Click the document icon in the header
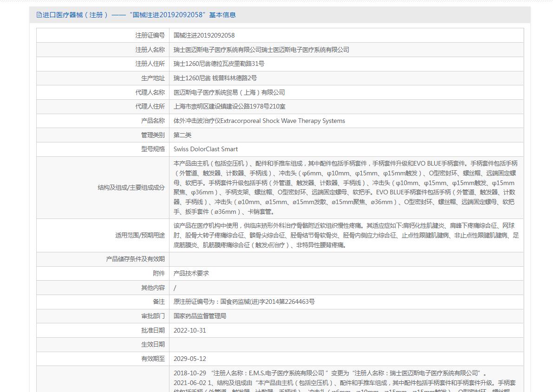Image resolution: width=553 pixels, height=392 pixels. click(x=39, y=15)
